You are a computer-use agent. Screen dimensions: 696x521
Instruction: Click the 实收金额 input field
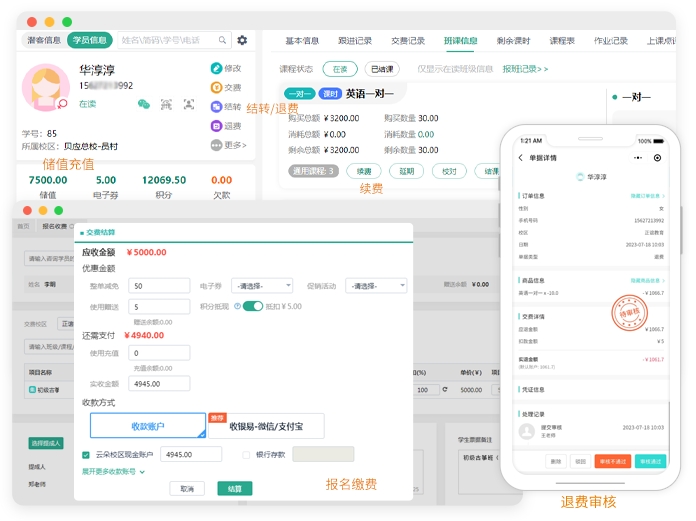(159, 383)
